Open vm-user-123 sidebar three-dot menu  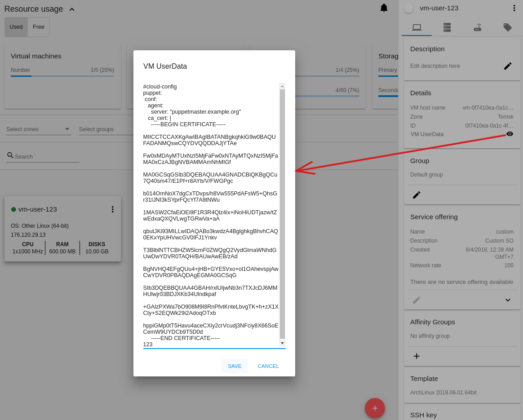pos(514,8)
